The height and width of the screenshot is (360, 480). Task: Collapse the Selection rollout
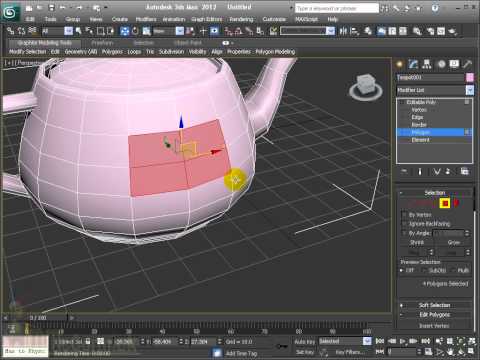tap(435, 193)
